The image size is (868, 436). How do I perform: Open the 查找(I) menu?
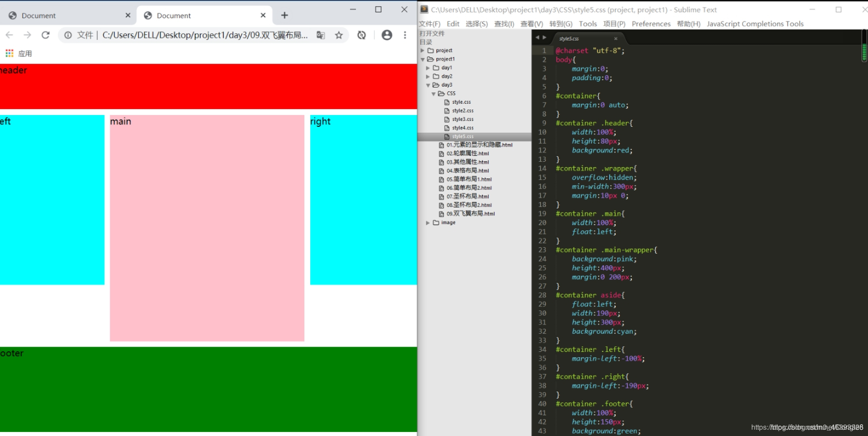[504, 24]
